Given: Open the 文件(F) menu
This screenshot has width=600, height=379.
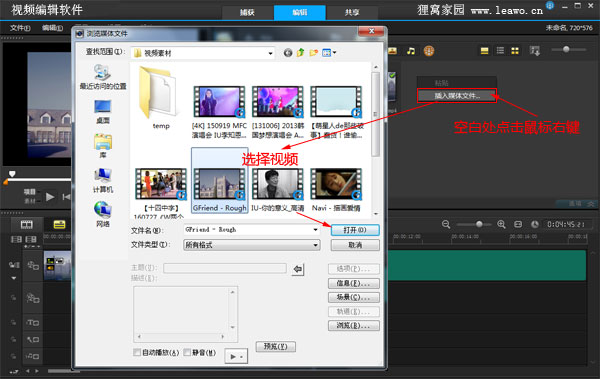Looking at the screenshot, I should click(20, 28).
